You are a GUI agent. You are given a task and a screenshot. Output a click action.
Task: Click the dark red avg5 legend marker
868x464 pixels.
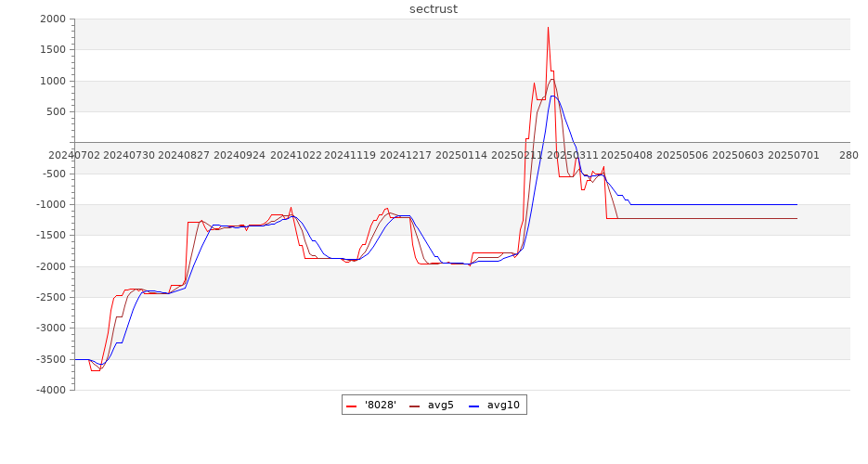click(x=414, y=406)
